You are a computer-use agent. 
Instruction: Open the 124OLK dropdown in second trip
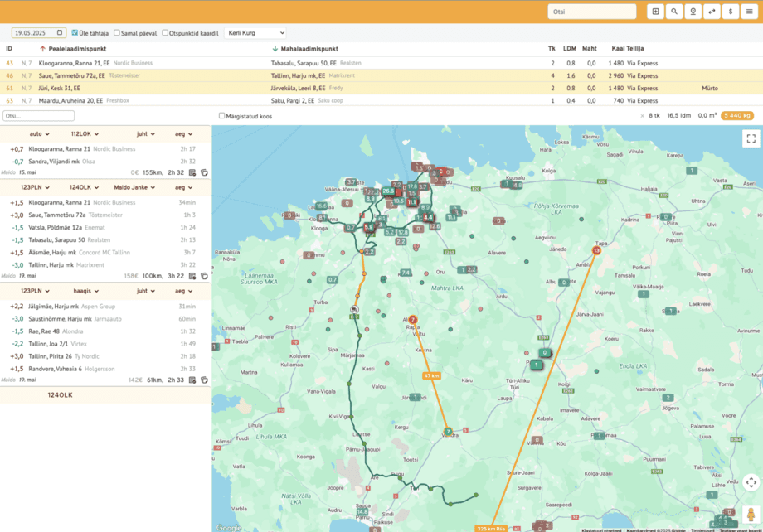(x=85, y=187)
